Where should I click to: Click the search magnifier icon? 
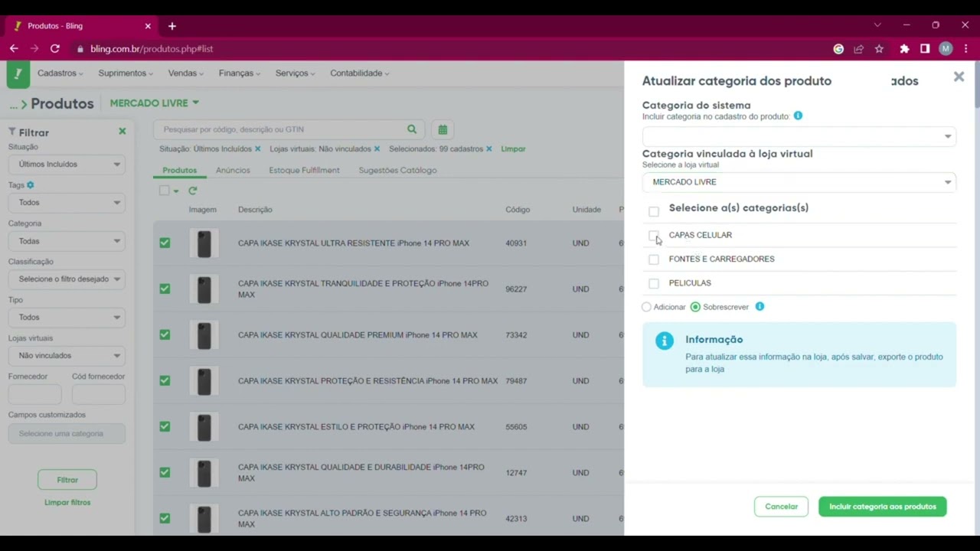[x=412, y=129]
